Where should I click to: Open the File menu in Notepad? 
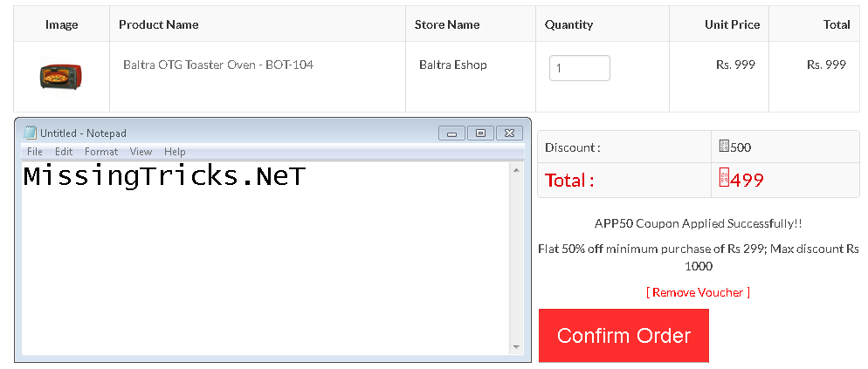click(34, 152)
